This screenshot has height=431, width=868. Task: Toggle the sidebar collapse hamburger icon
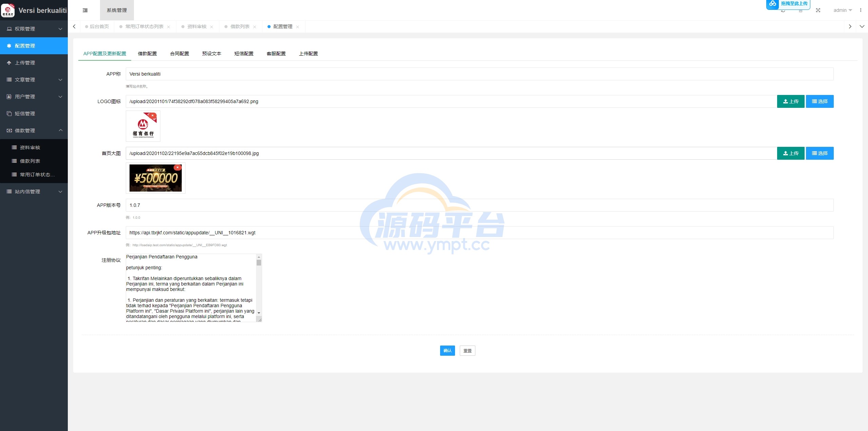click(x=85, y=10)
